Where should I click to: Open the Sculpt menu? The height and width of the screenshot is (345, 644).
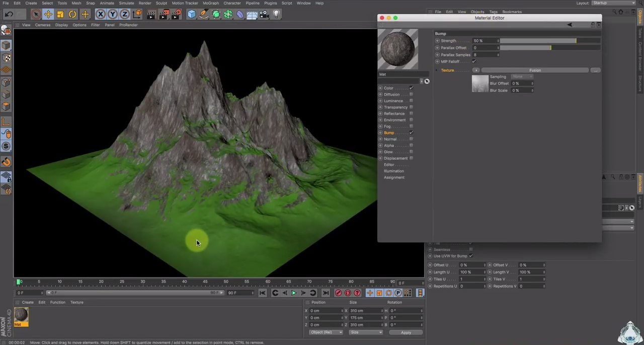(162, 3)
